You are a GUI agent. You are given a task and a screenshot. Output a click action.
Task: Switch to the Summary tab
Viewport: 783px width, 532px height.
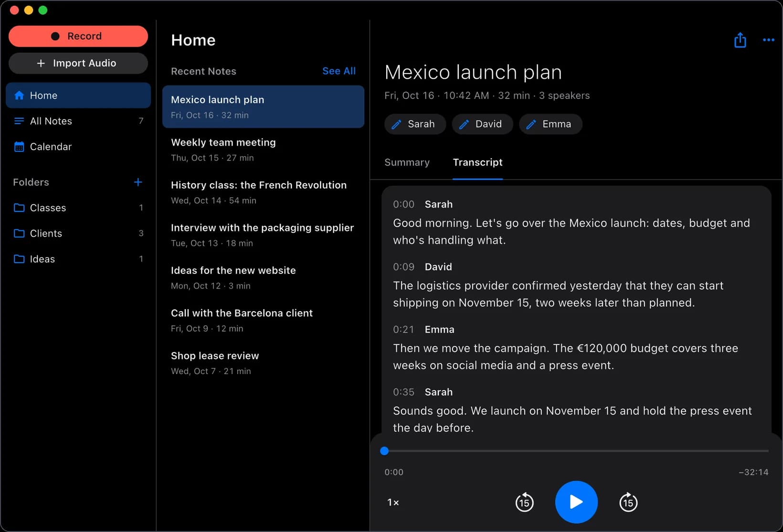click(x=407, y=162)
